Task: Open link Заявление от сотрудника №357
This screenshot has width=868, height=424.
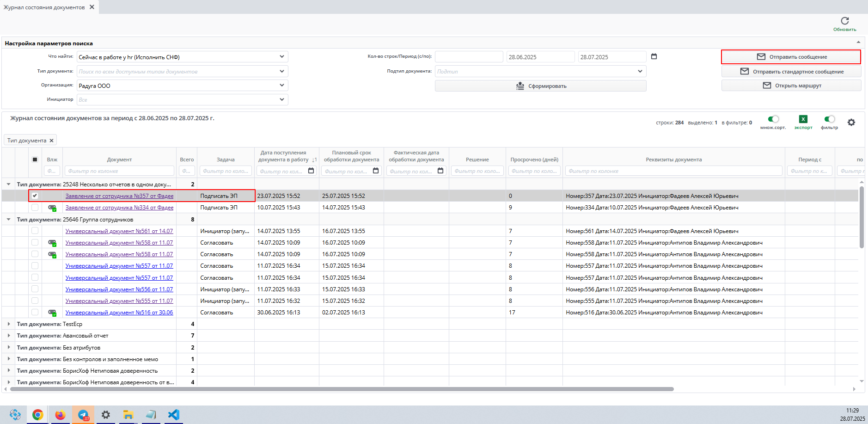Action: (119, 196)
